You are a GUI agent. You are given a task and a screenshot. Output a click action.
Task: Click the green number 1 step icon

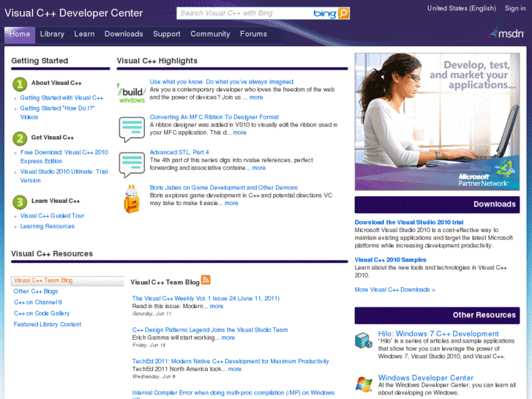coord(20,84)
